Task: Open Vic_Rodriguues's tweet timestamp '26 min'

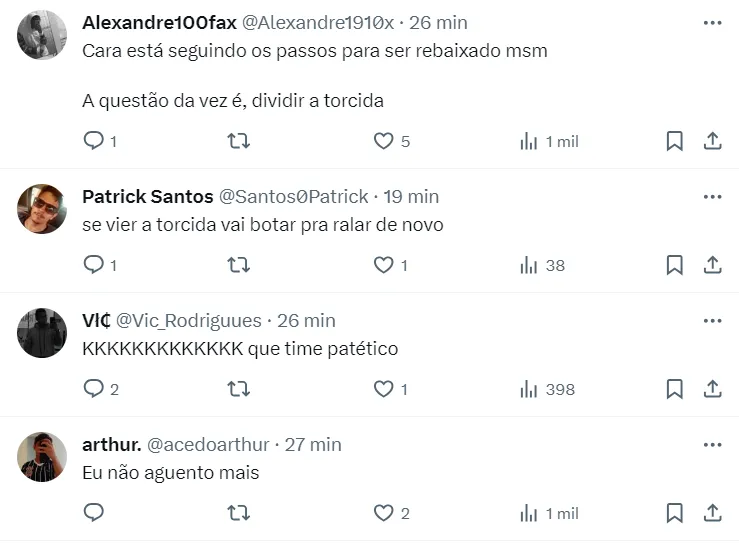Action: click(x=305, y=320)
